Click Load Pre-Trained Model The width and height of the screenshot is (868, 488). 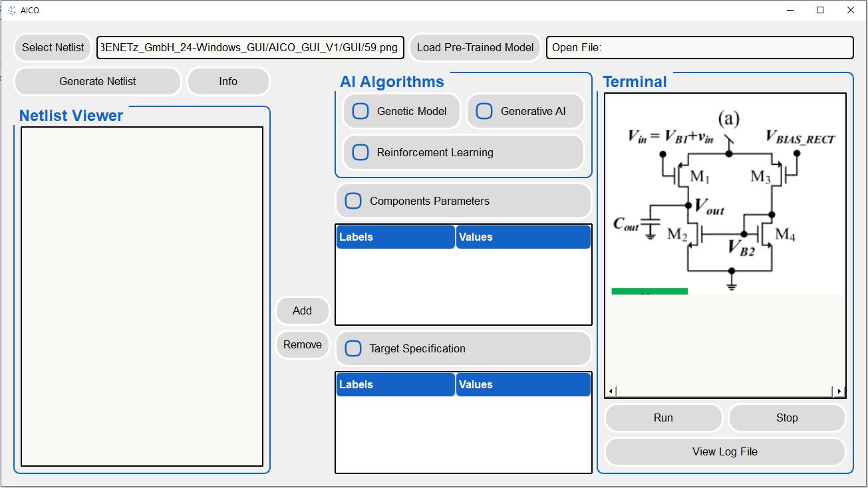coord(475,47)
